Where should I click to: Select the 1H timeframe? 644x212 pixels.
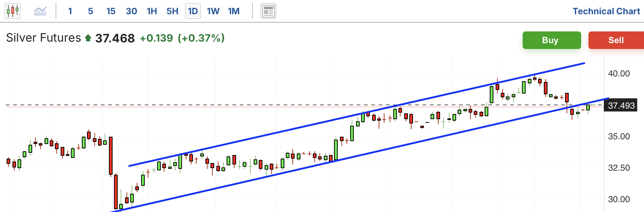click(152, 11)
